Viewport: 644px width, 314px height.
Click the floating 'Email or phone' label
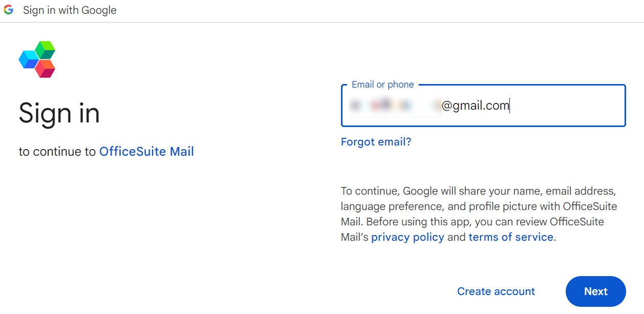click(x=383, y=85)
